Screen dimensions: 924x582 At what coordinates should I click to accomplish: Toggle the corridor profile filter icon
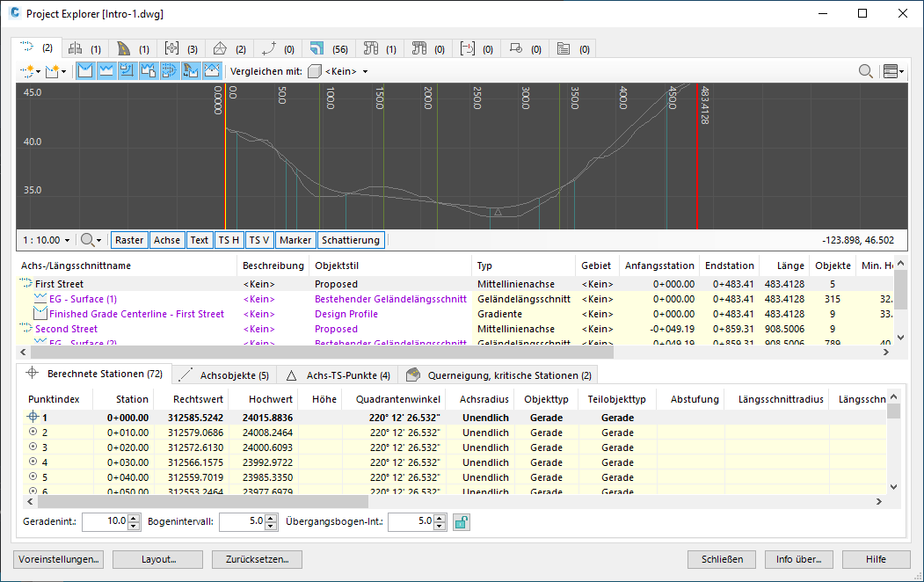click(191, 71)
